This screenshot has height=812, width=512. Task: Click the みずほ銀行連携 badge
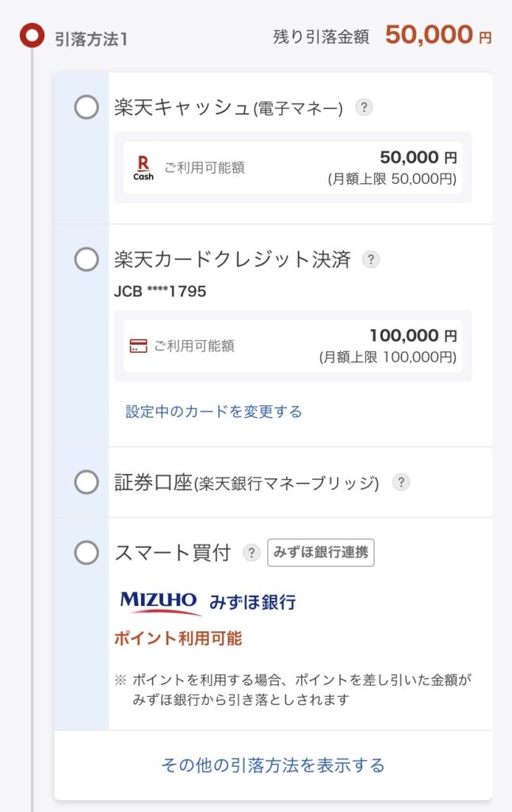(x=321, y=553)
